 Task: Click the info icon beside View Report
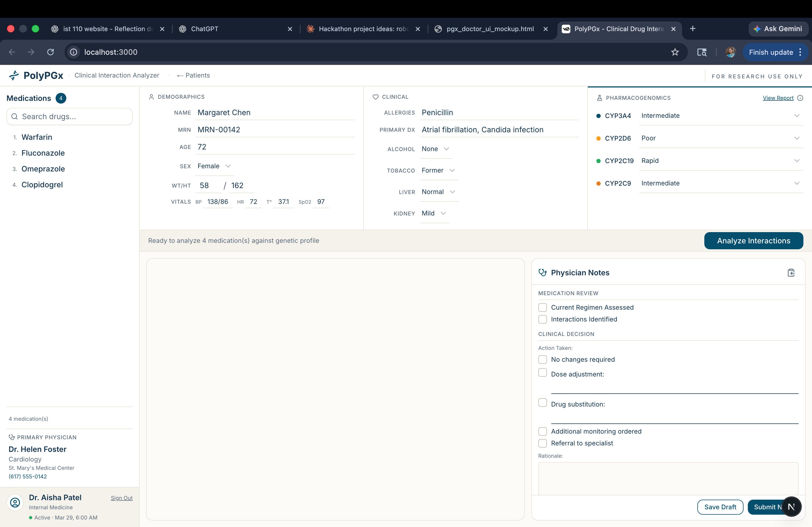click(800, 98)
